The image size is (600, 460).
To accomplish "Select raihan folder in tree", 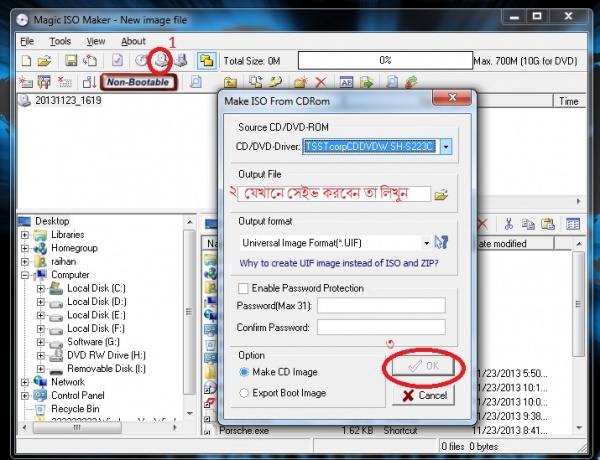I will tap(64, 261).
